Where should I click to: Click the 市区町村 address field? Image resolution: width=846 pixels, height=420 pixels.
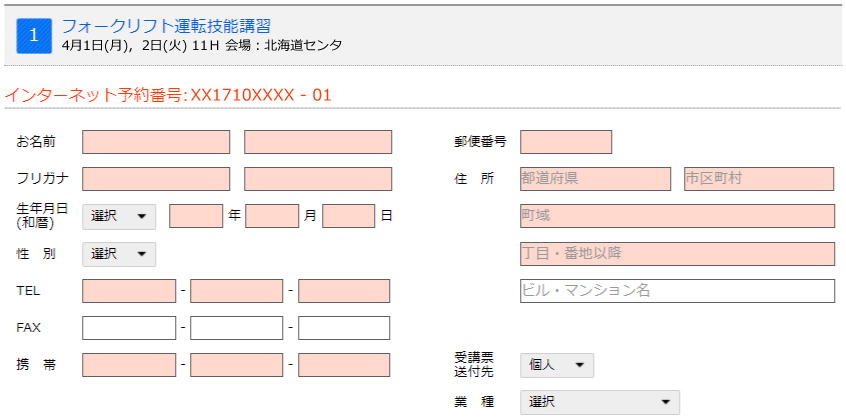pyautogui.click(x=759, y=179)
